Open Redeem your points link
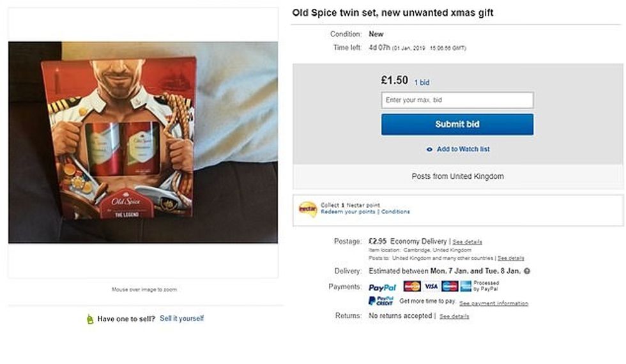Viewport: 626px width, 364px height. pyautogui.click(x=348, y=211)
